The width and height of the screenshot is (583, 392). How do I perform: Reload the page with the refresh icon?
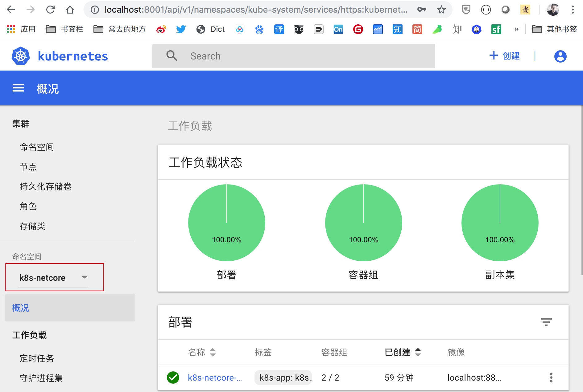pos(50,10)
